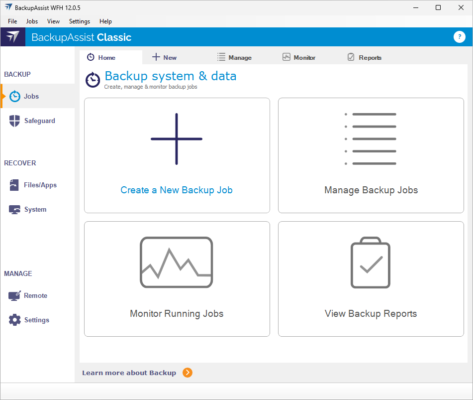Screen dimensions: 473x400
Task: Click the Jobs clock icon in sidebar
Action: pyautogui.click(x=15, y=96)
